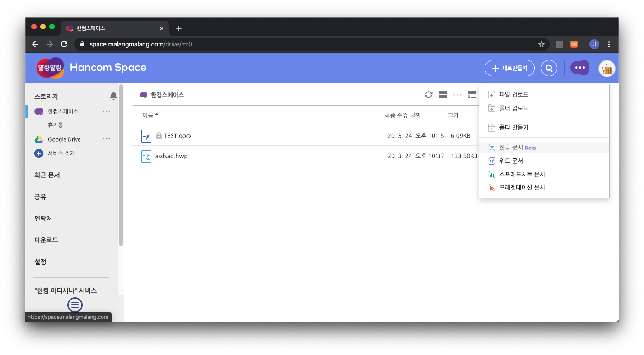The height and width of the screenshot is (355, 644).
Task: Switch to grid thumbnail view
Action: (x=443, y=95)
